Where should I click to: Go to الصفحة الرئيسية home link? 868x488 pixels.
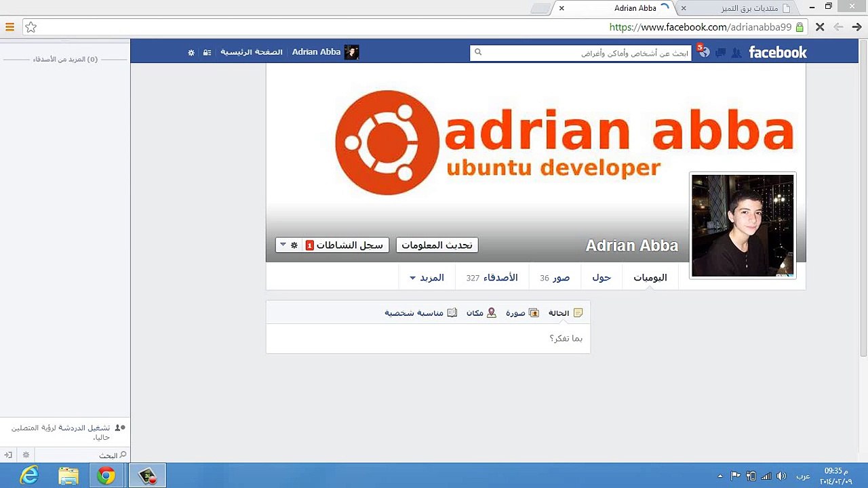[x=252, y=52]
